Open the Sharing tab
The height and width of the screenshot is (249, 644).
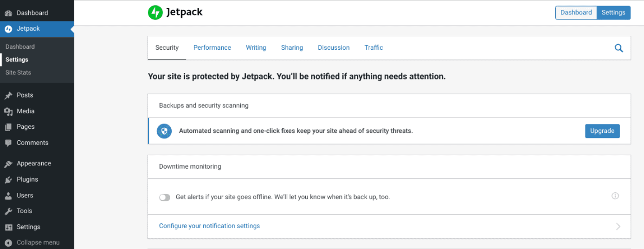click(292, 47)
